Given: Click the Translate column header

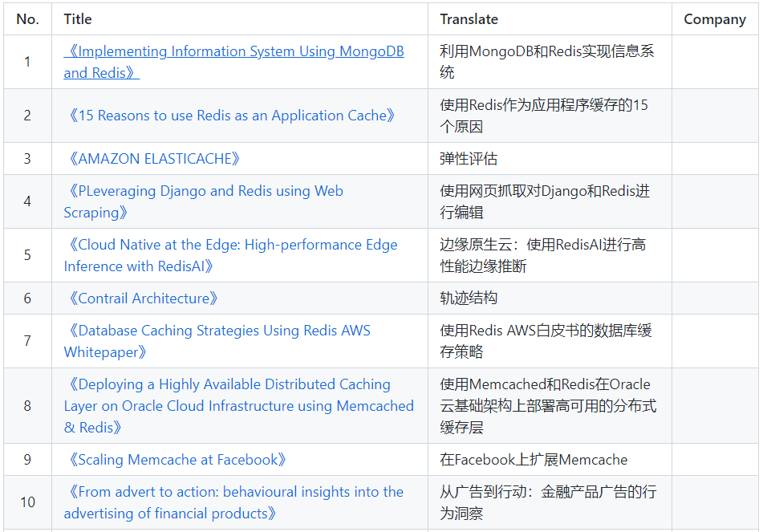Looking at the screenshot, I should (469, 19).
